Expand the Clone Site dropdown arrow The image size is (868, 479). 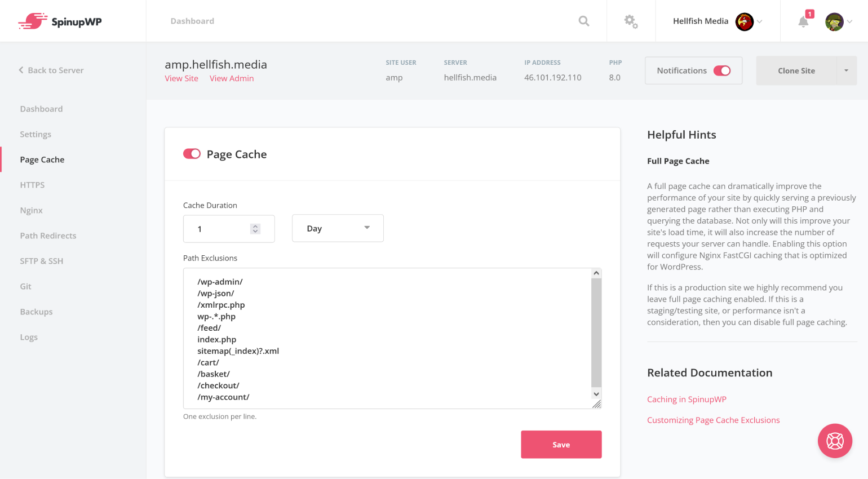coord(846,70)
